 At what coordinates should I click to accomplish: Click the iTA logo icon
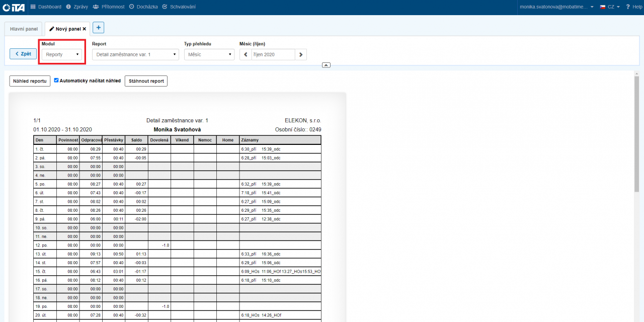coord(14,7)
